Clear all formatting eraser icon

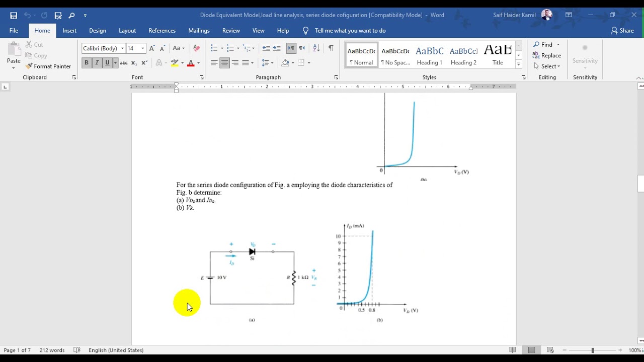(x=197, y=48)
